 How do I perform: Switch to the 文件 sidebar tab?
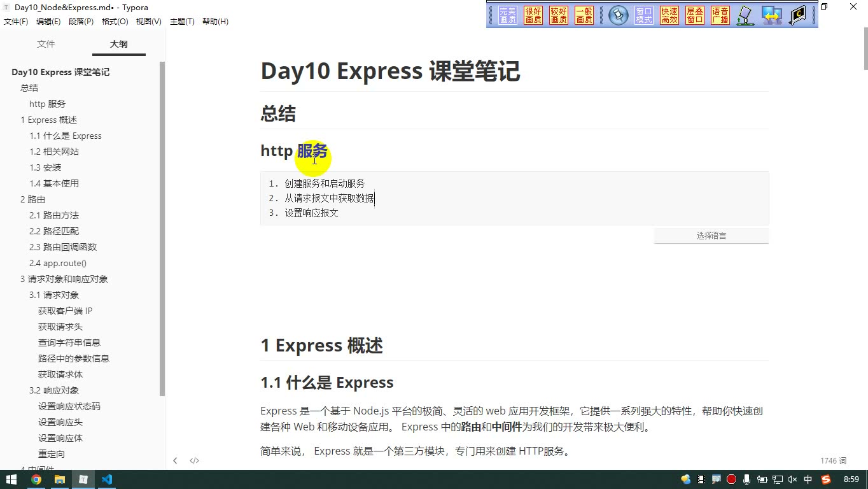(46, 44)
